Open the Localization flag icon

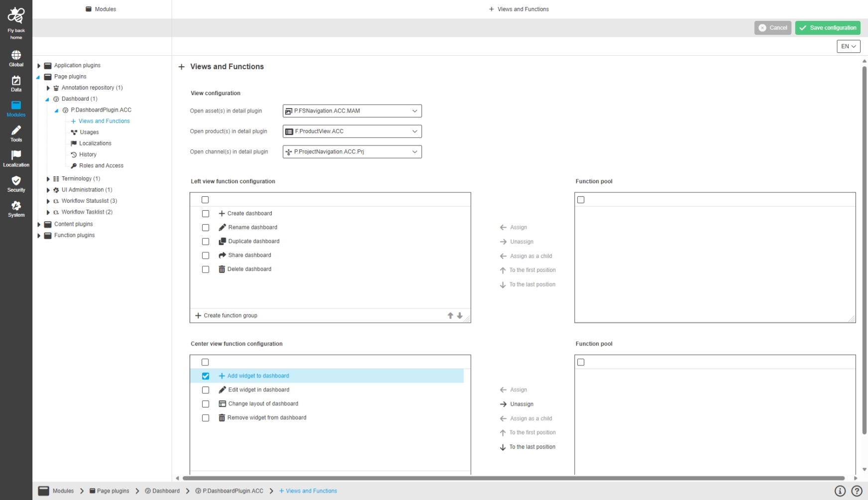point(16,158)
